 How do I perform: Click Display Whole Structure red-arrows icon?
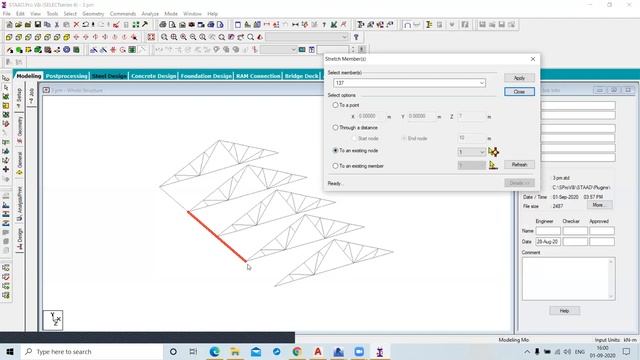151,37
